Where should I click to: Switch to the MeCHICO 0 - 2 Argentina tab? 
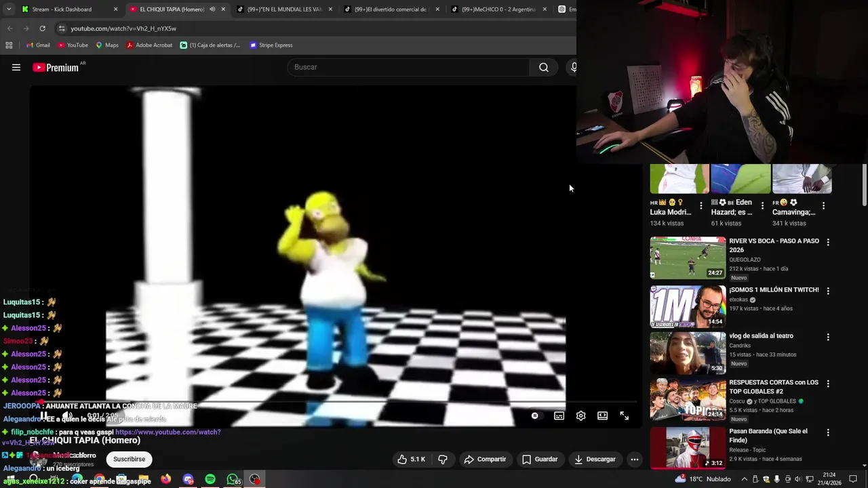point(498,9)
